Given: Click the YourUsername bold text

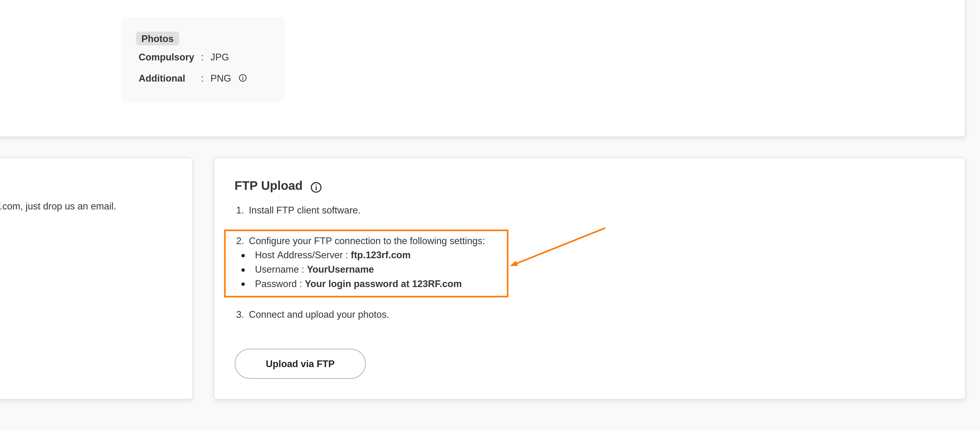Looking at the screenshot, I should tap(340, 269).
